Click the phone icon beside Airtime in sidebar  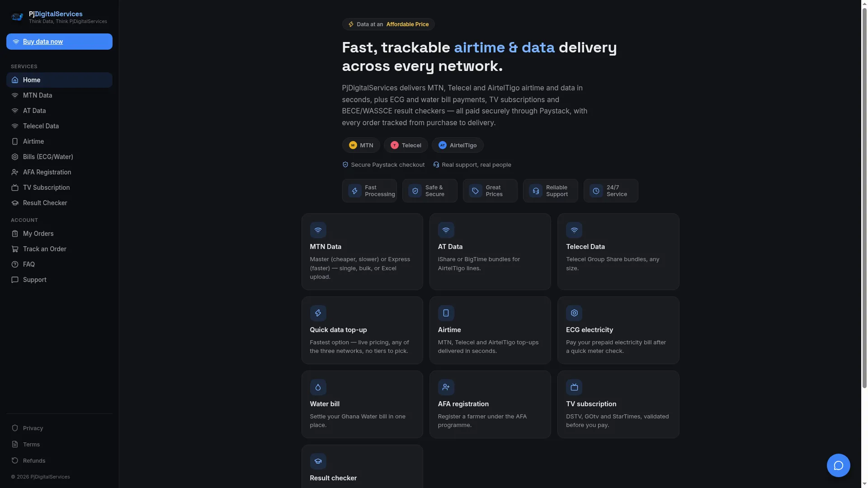click(x=15, y=141)
